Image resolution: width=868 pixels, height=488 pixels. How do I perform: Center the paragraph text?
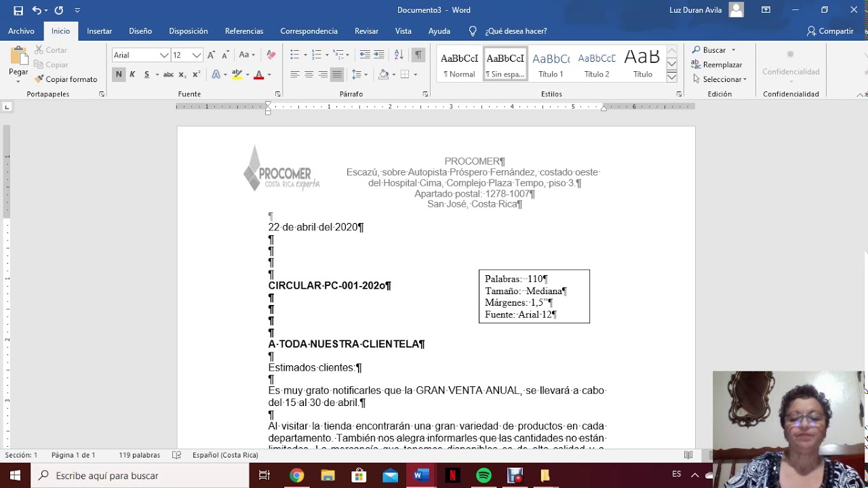click(309, 75)
